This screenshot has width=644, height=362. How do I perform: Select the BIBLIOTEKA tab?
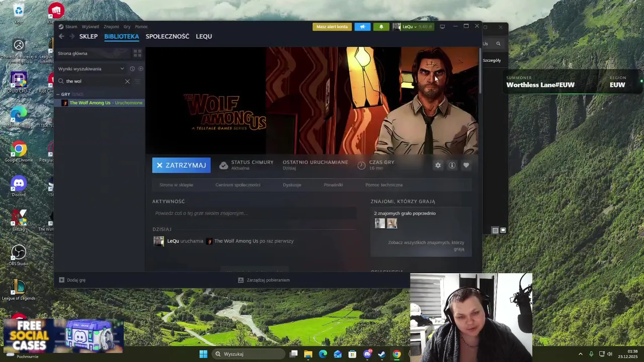click(x=122, y=36)
